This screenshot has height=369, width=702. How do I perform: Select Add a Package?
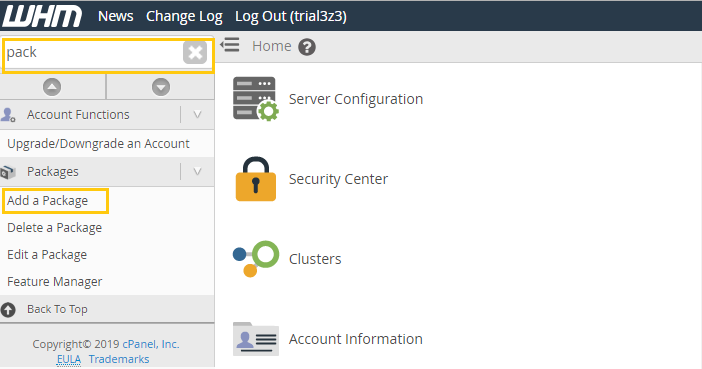click(47, 201)
